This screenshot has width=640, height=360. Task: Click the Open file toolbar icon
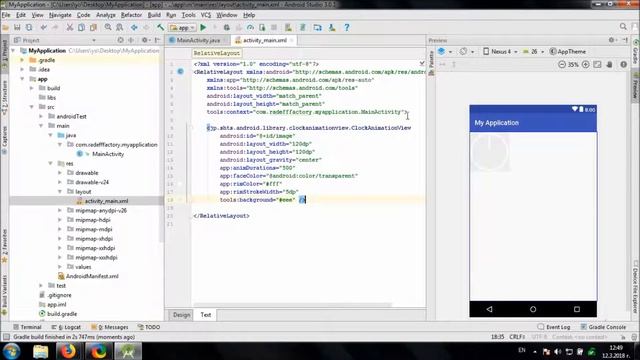coord(6,27)
